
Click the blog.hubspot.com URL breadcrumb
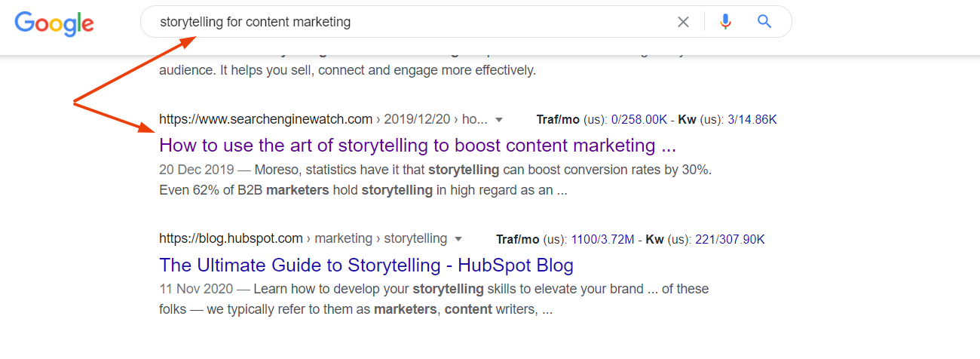(303, 239)
